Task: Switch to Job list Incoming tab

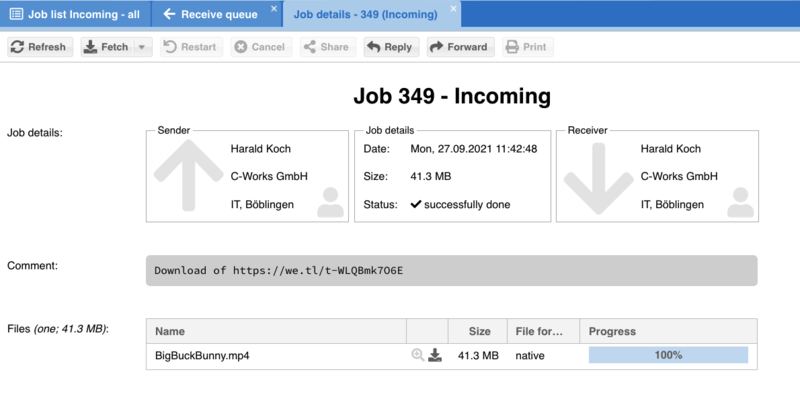Action: [75, 15]
